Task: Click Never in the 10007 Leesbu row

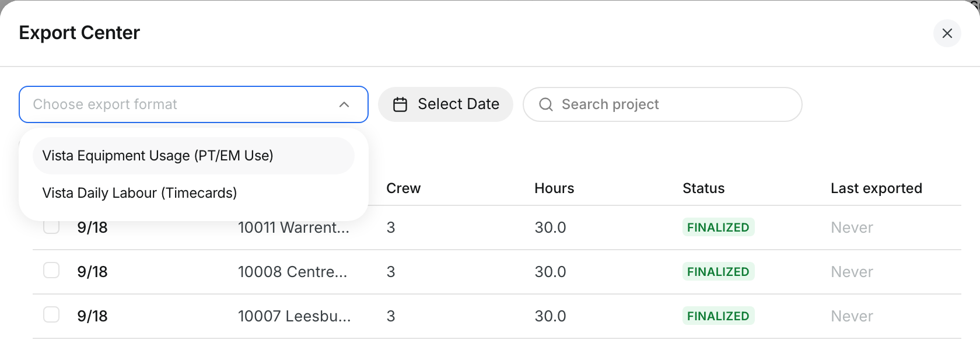Action: [852, 316]
